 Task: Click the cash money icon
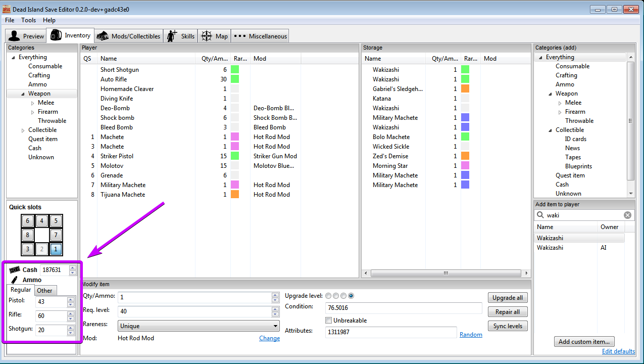(x=14, y=270)
